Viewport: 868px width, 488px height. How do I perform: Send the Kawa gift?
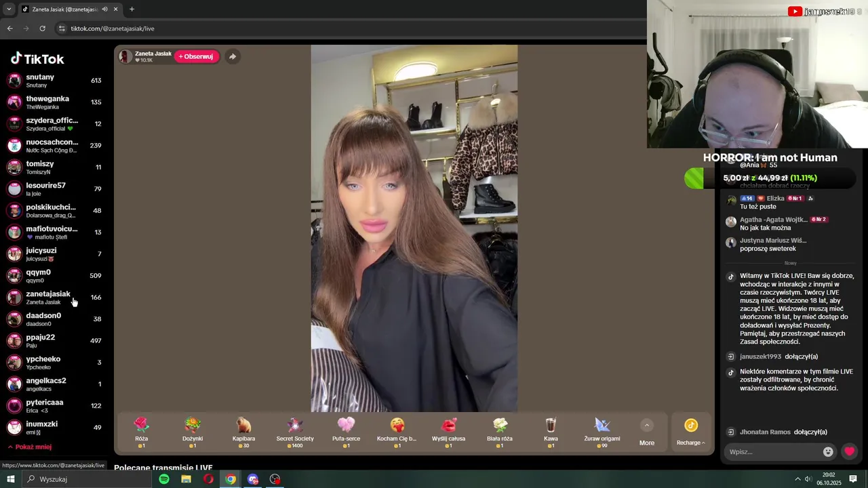[x=551, y=432]
